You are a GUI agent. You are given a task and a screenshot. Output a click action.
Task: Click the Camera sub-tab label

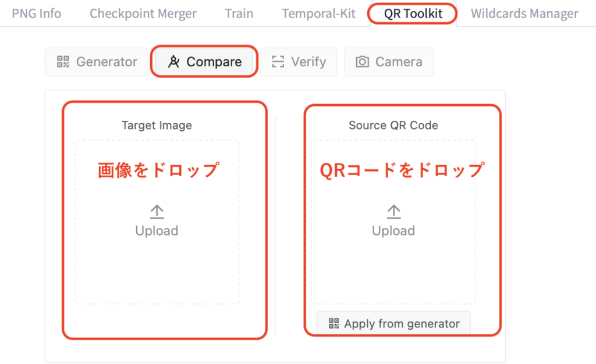coord(399,62)
